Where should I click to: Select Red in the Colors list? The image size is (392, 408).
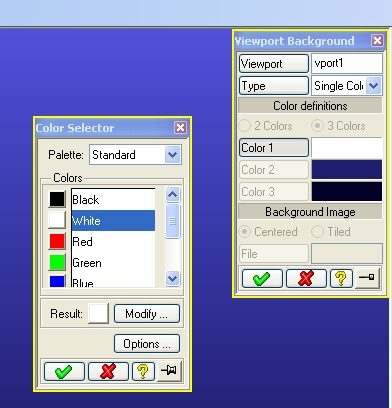coord(113,242)
